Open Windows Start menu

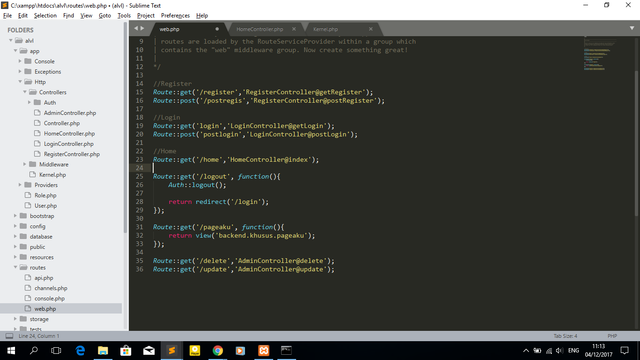point(11,350)
